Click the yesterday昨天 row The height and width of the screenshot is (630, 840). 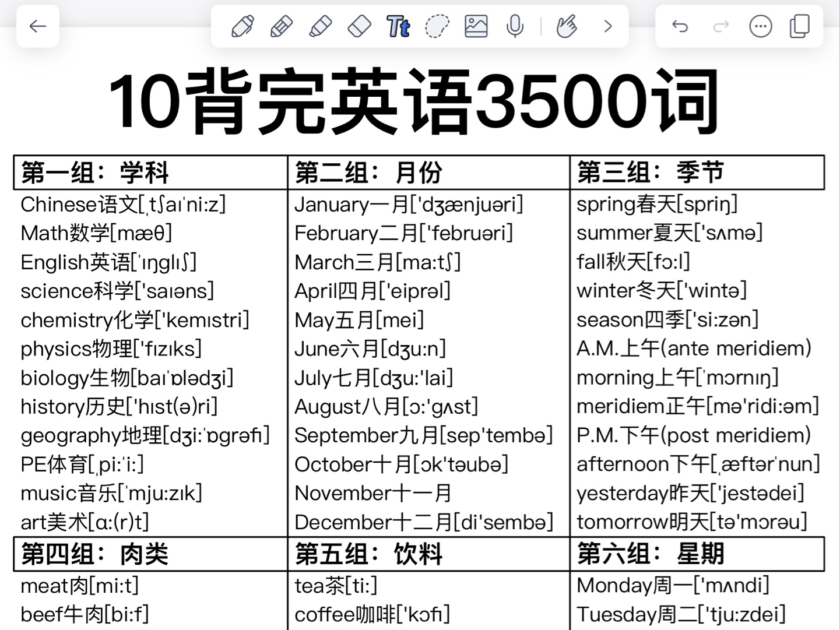pos(690,492)
